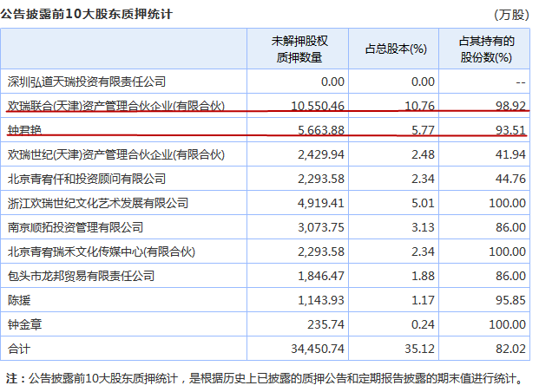Click holdings percentage 41.94
Viewport: 539px width, 392px height.
(x=510, y=154)
